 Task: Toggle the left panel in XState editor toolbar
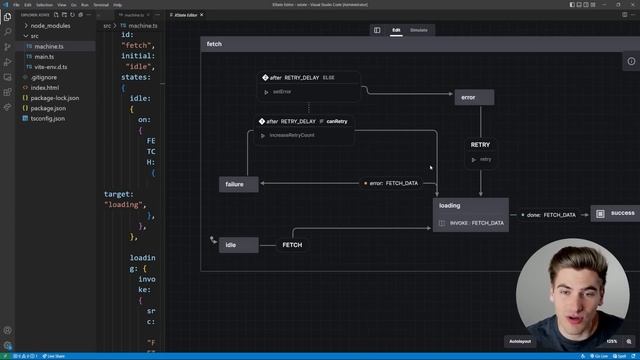[377, 30]
